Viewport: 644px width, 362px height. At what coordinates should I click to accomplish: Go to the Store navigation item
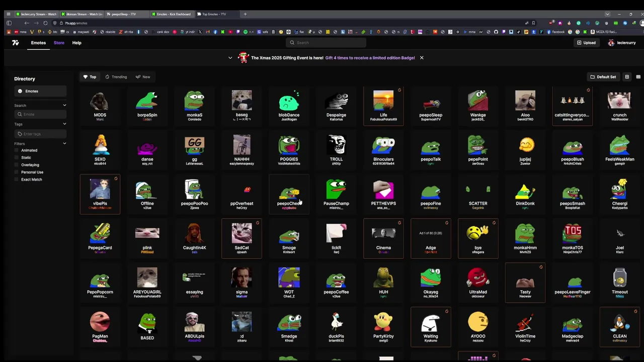tap(59, 43)
